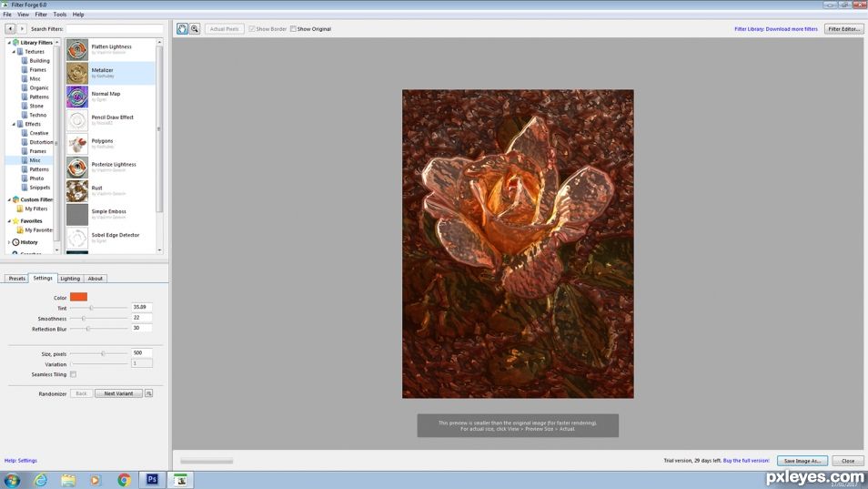Open Windows Start button on taskbar
This screenshot has height=489, width=868.
pyautogui.click(x=12, y=480)
